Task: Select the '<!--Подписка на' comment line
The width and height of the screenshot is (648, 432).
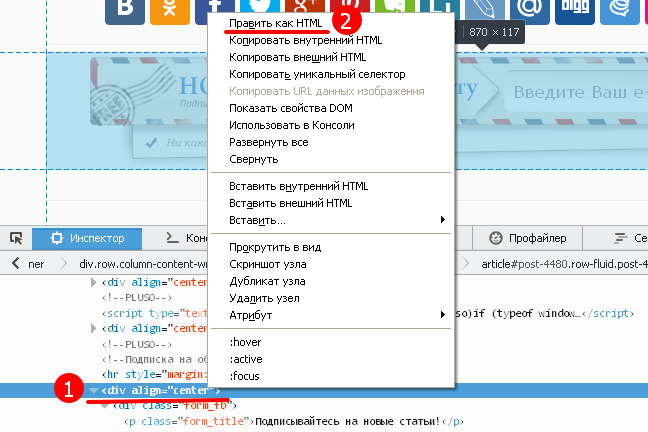Action: (155, 359)
